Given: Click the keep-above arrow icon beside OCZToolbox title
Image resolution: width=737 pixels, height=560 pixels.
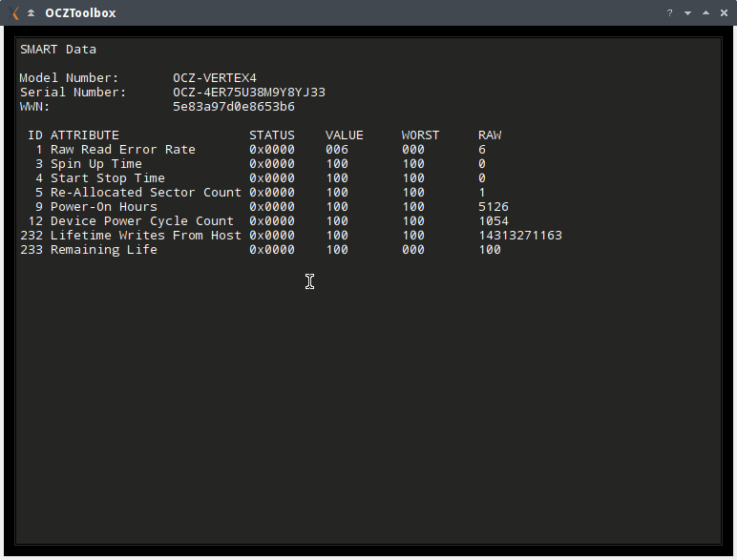Looking at the screenshot, I should coord(31,13).
